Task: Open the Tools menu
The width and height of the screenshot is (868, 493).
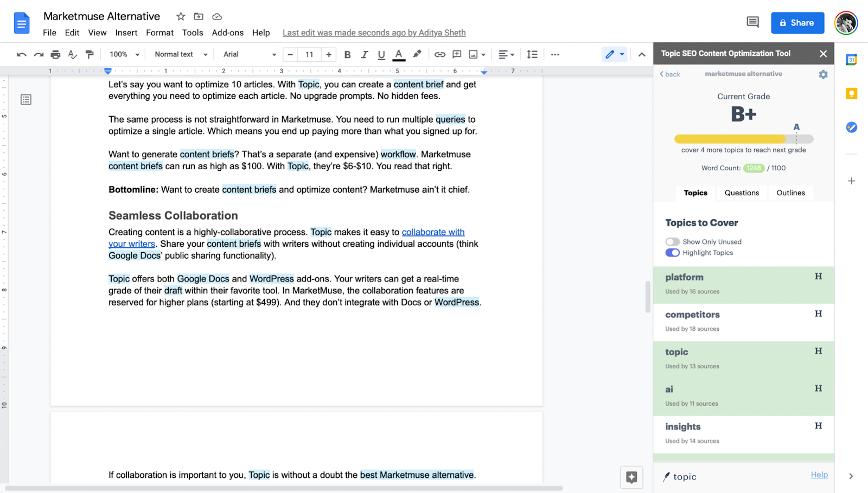Action: (x=193, y=33)
